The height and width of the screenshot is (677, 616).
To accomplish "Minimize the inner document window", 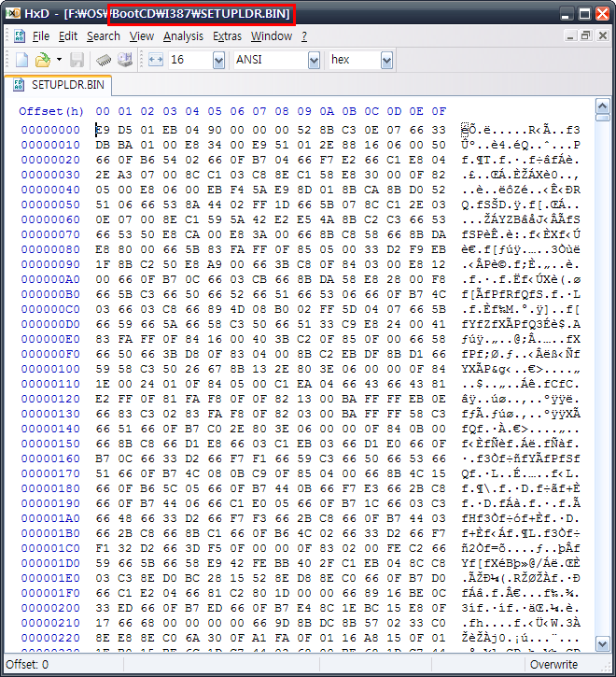I will coord(570,35).
